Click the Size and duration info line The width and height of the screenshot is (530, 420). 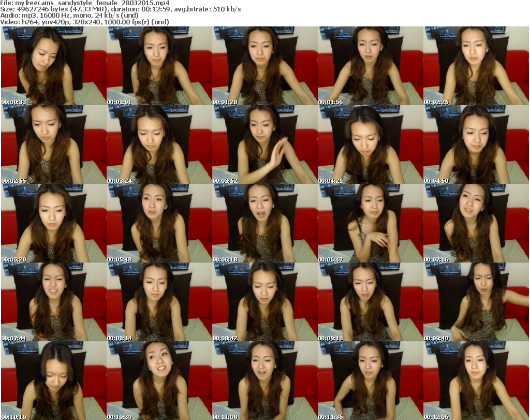(x=120, y=9)
